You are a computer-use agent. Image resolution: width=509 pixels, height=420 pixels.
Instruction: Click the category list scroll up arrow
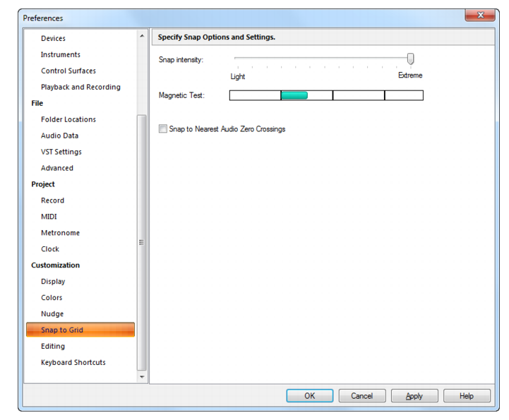(x=142, y=36)
